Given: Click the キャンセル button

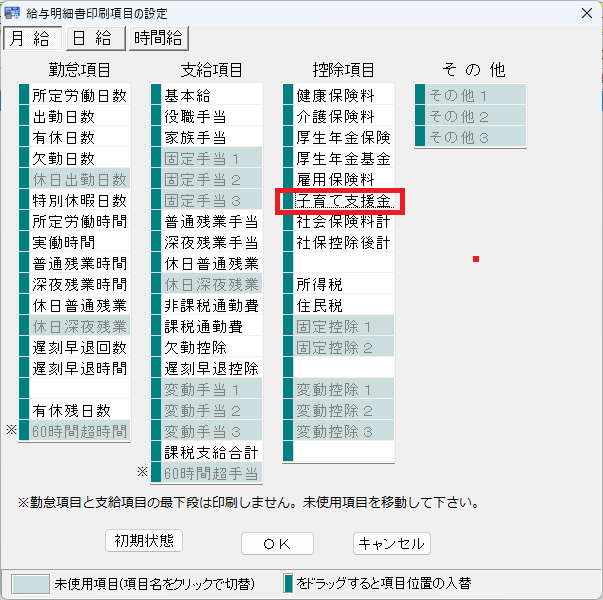Looking at the screenshot, I should pyautogui.click(x=391, y=543).
